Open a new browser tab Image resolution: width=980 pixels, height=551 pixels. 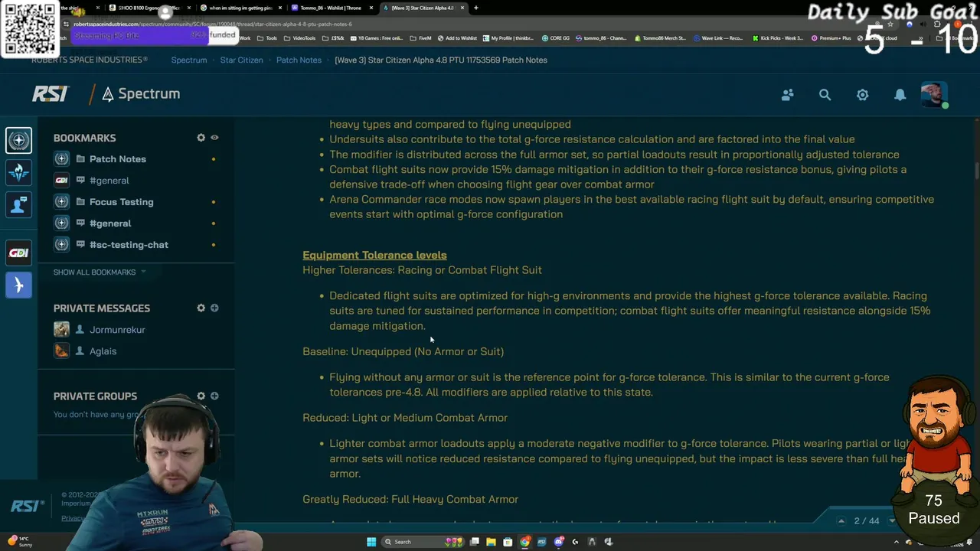(476, 8)
